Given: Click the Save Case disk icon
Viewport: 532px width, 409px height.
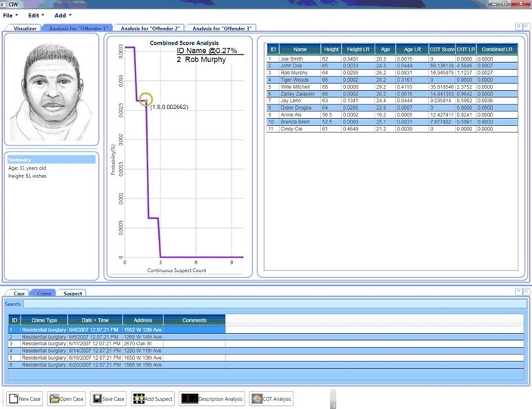Looking at the screenshot, I should [108, 398].
